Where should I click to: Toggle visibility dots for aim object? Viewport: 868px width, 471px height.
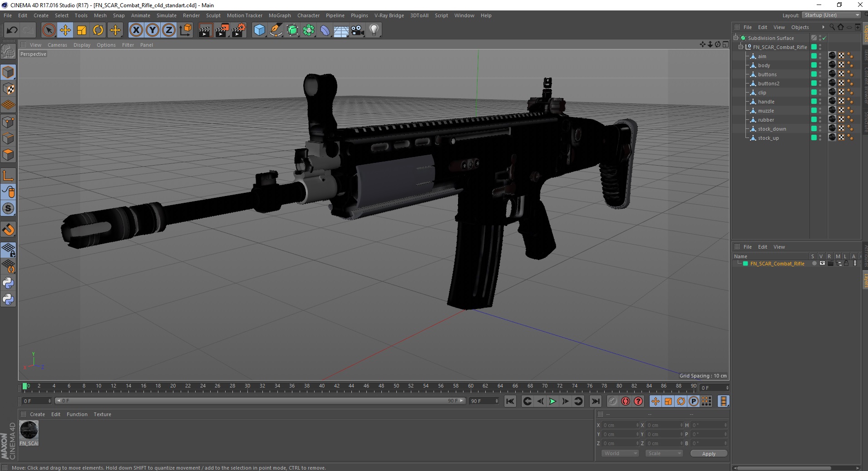point(820,56)
